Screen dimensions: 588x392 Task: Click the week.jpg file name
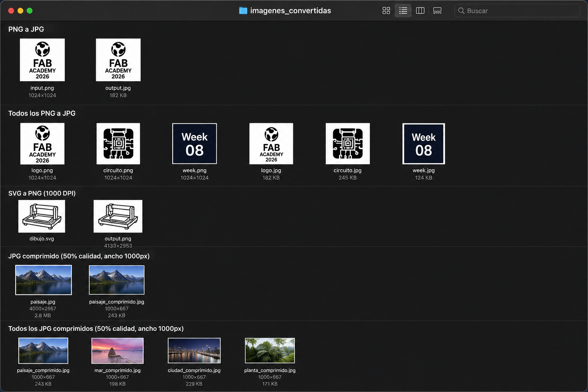[x=423, y=170]
